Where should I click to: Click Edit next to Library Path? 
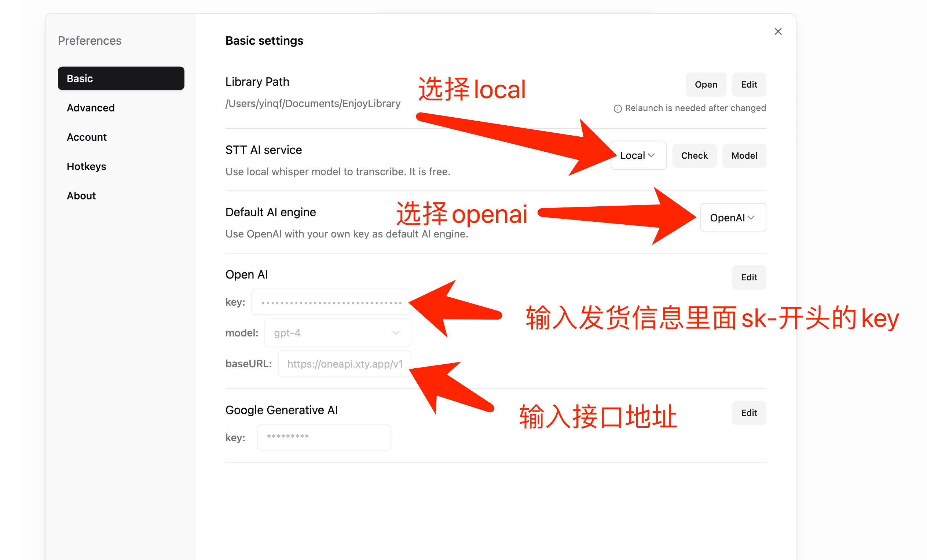pos(748,85)
